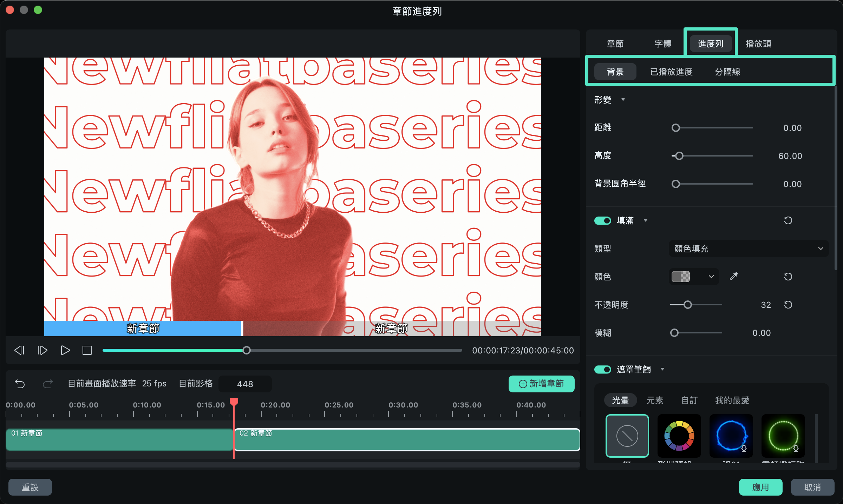Collapse the 填滿 section arrow
This screenshot has height=504, width=843.
click(x=646, y=220)
